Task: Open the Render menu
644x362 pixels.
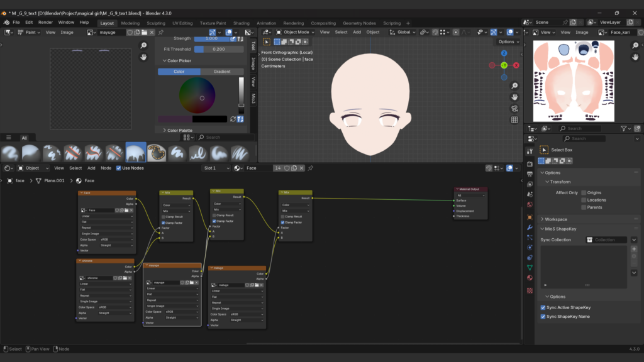Action: pos(45,23)
